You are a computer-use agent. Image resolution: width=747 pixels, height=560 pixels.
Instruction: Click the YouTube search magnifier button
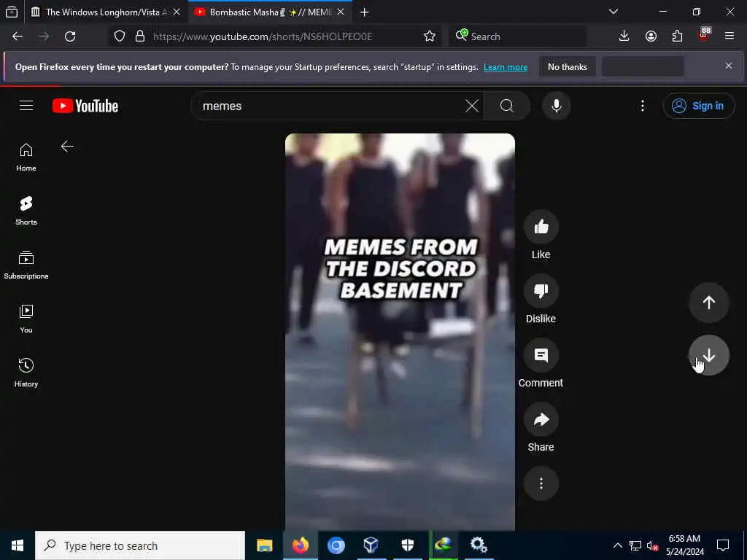[x=507, y=106]
